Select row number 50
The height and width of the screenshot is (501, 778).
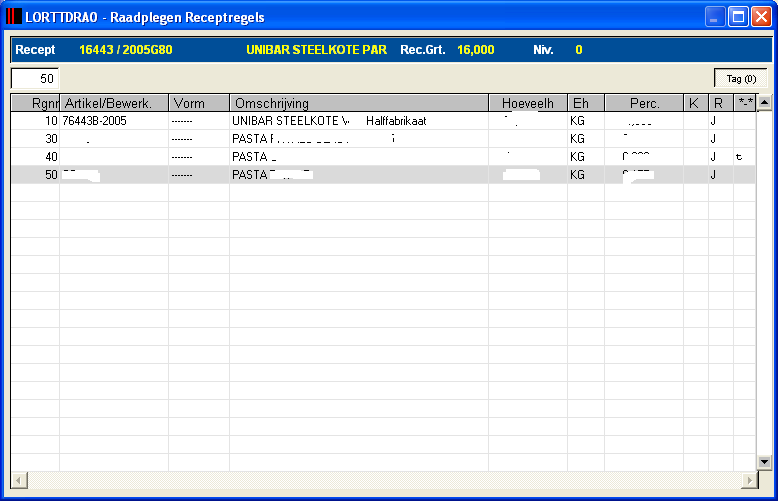pyautogui.click(x=51, y=175)
